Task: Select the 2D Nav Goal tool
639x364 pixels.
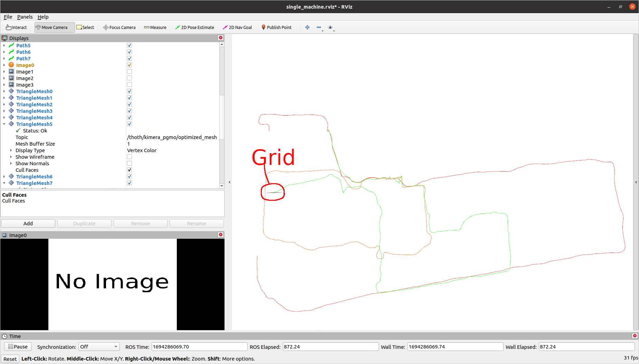Action: click(237, 27)
